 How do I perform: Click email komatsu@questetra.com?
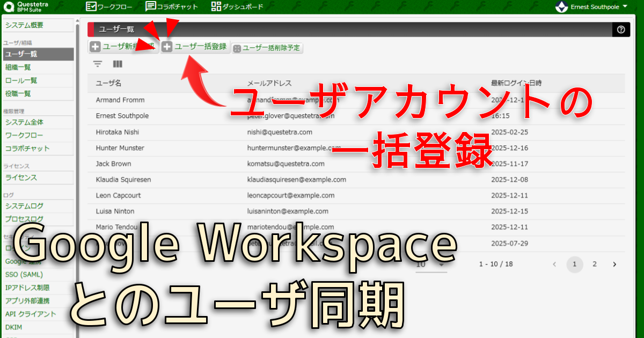coord(286,164)
